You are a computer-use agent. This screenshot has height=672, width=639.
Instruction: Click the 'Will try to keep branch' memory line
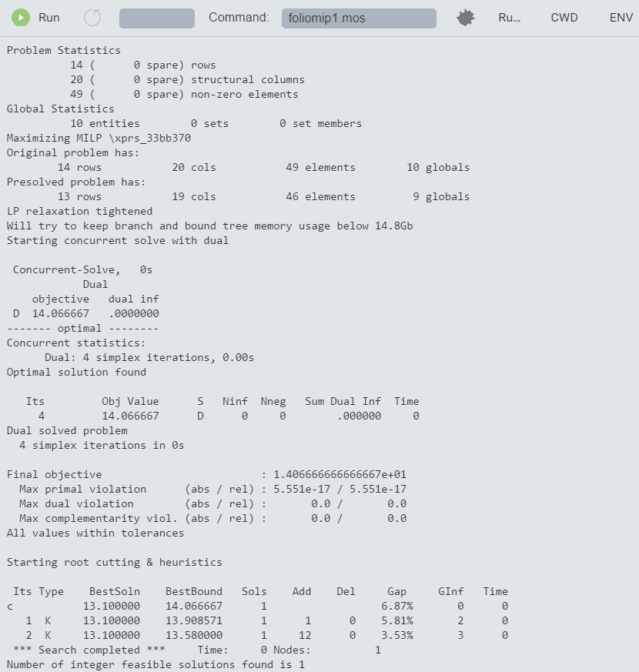click(209, 226)
